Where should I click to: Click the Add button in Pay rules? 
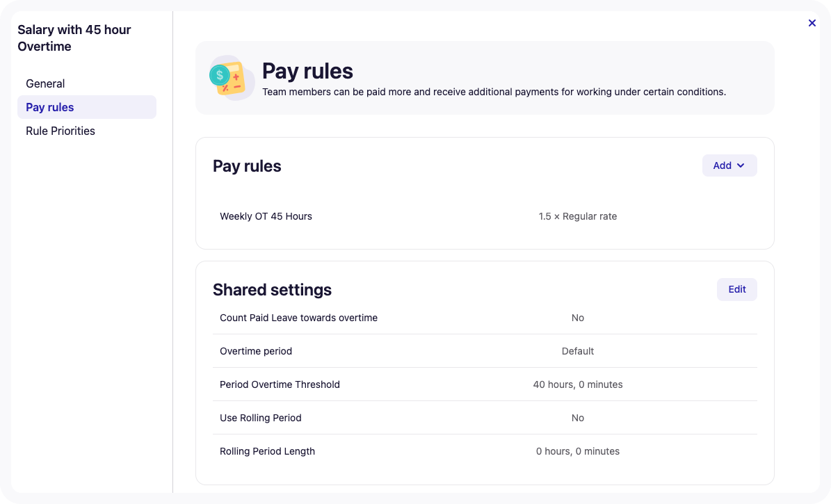point(729,165)
